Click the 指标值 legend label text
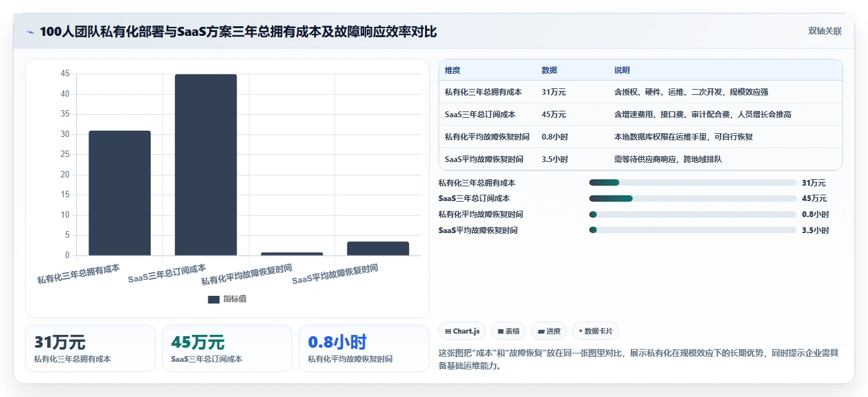 click(x=235, y=299)
